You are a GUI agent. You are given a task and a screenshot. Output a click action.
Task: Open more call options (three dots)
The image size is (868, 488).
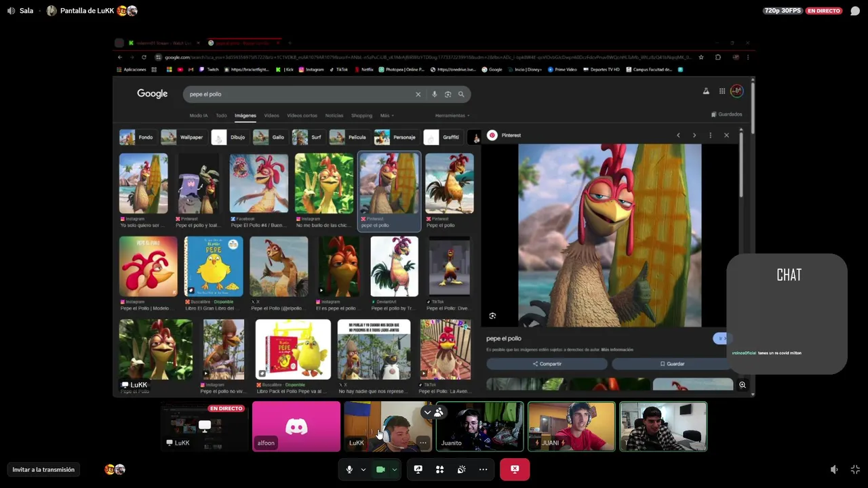pos(483,469)
